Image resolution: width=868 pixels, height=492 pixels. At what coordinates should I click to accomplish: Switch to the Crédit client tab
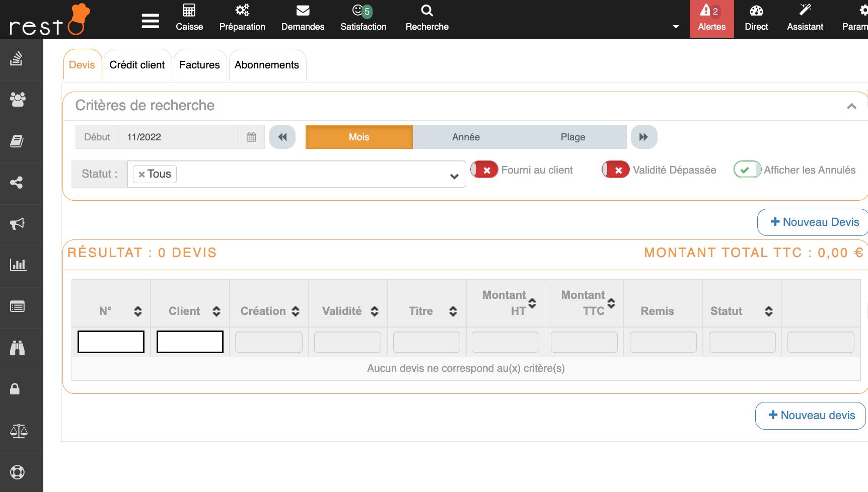point(137,65)
